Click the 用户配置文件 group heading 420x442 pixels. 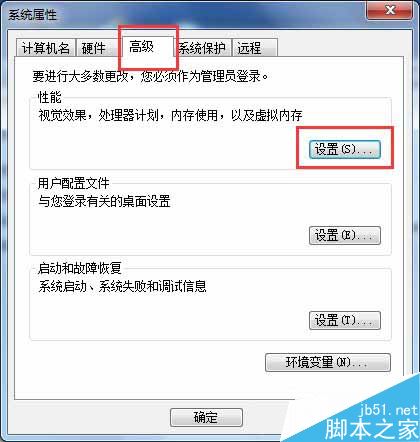coord(73,183)
